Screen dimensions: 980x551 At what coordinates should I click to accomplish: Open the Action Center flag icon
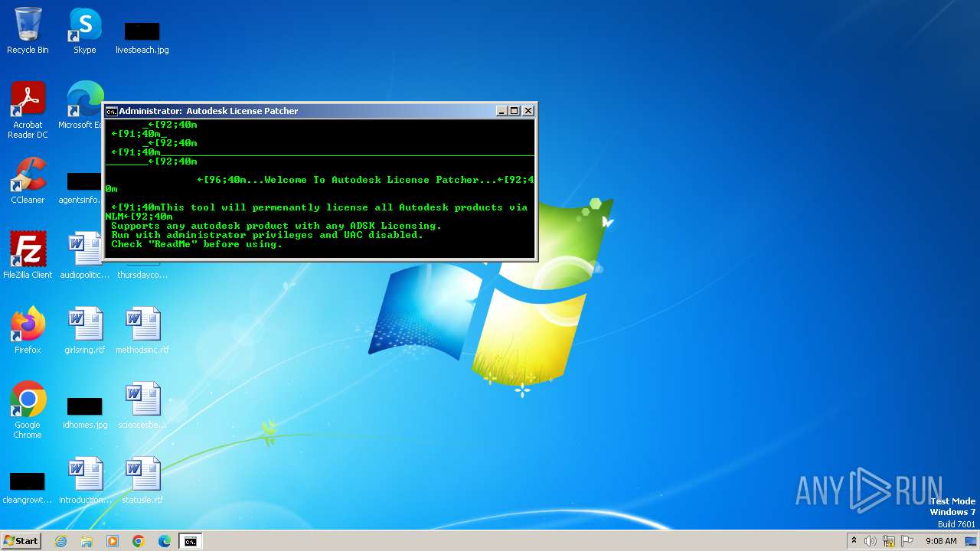click(907, 541)
